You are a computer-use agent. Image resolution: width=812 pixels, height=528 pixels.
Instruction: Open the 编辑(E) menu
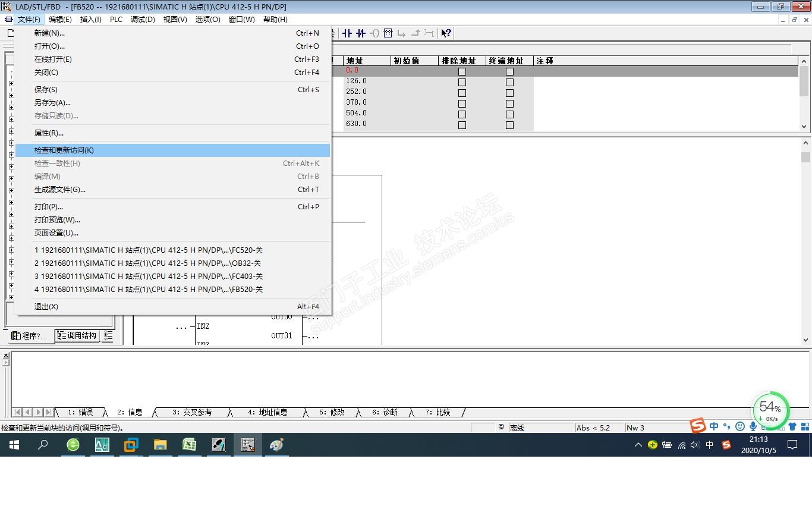click(60, 20)
